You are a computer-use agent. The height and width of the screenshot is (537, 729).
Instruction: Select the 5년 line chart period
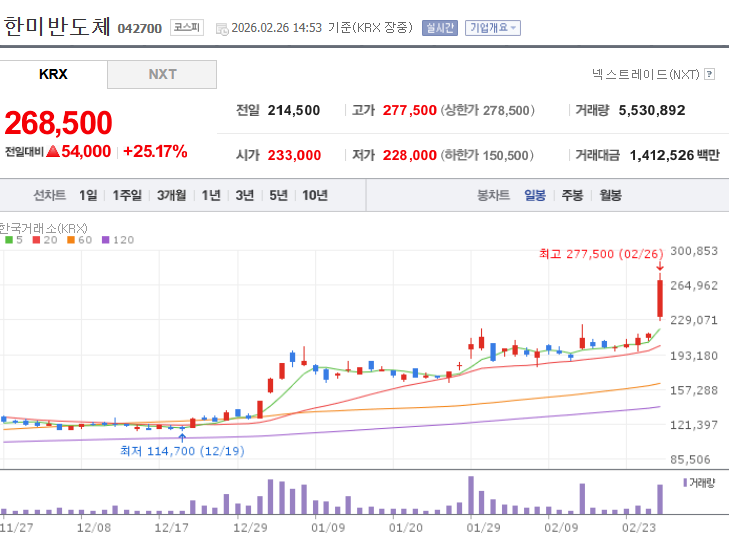coord(278,195)
